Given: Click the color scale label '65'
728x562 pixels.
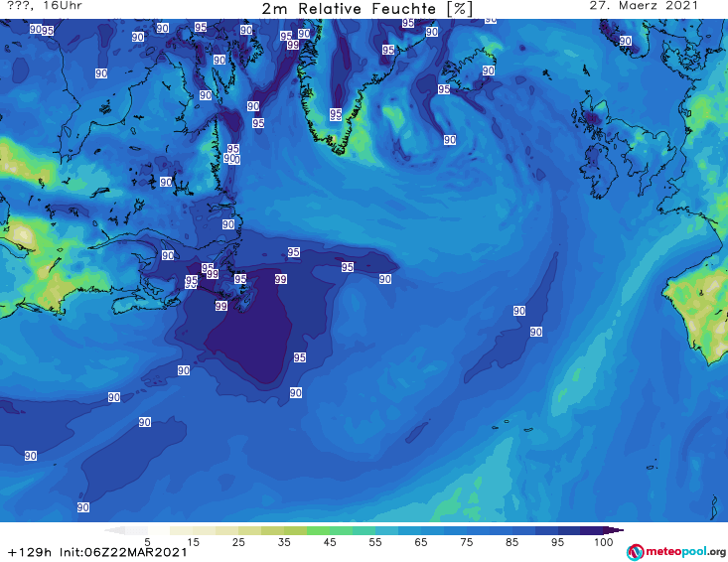Looking at the screenshot, I should point(421,542).
